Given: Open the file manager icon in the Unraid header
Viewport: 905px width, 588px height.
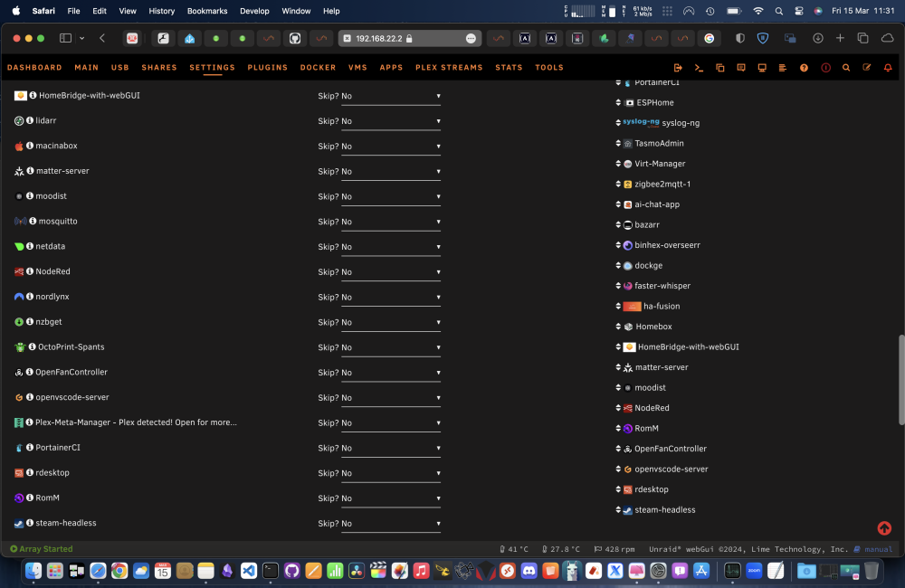Looking at the screenshot, I should click(719, 68).
